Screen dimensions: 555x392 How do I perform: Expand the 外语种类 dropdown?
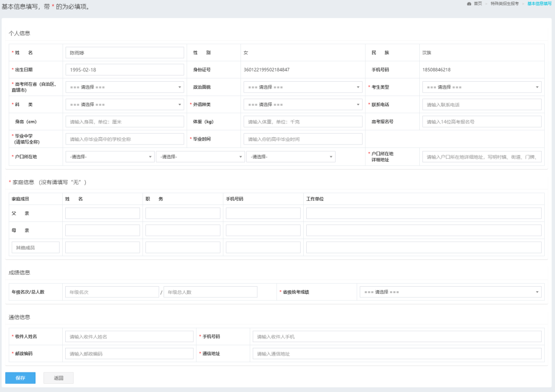coord(303,104)
